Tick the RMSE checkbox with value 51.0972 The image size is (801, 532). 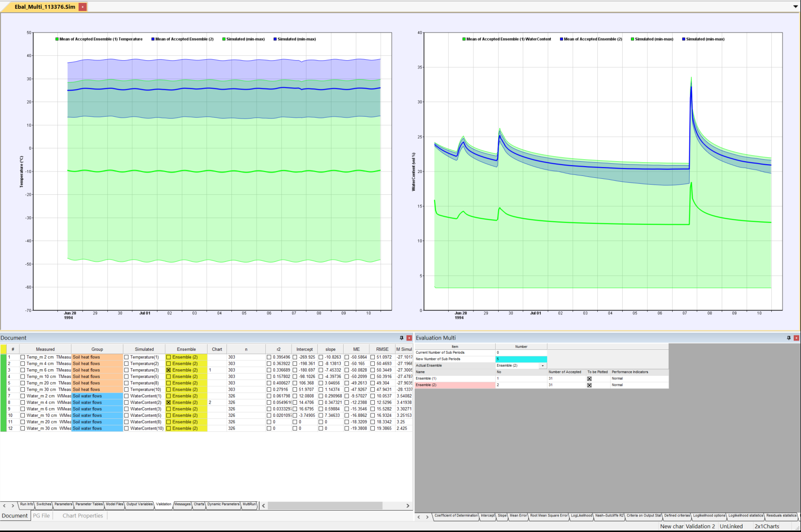[373, 357]
